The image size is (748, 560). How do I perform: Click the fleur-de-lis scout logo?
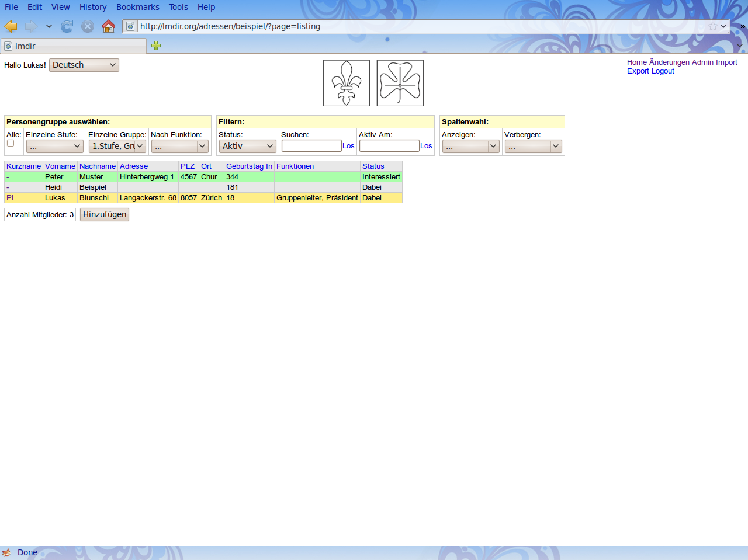click(347, 83)
